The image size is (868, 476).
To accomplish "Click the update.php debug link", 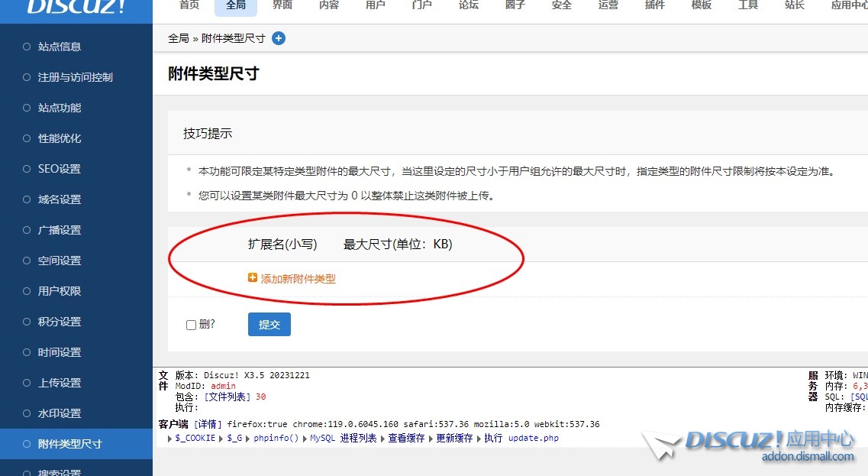I will click(x=533, y=438).
